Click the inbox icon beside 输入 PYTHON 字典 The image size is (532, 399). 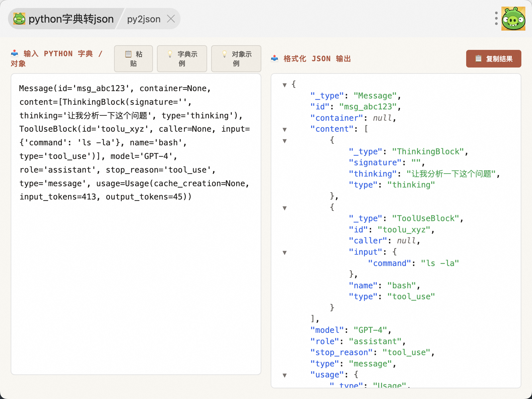pos(15,53)
